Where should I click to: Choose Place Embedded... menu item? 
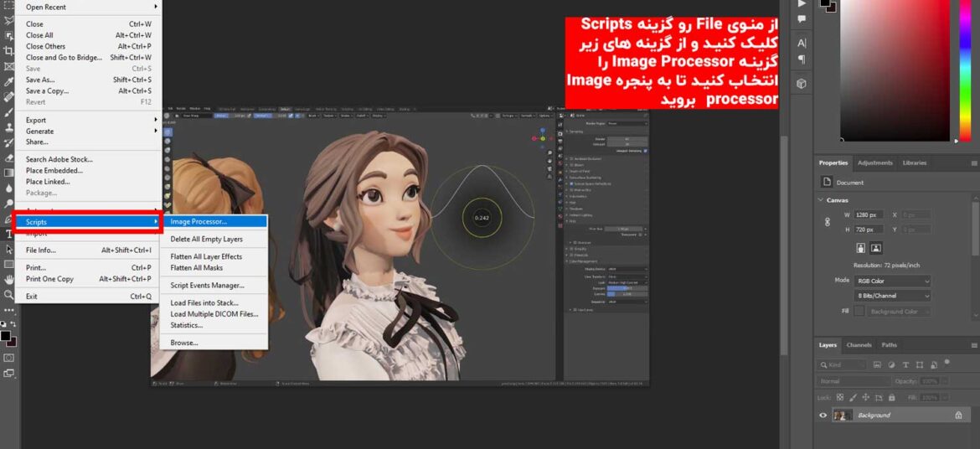coord(87,171)
